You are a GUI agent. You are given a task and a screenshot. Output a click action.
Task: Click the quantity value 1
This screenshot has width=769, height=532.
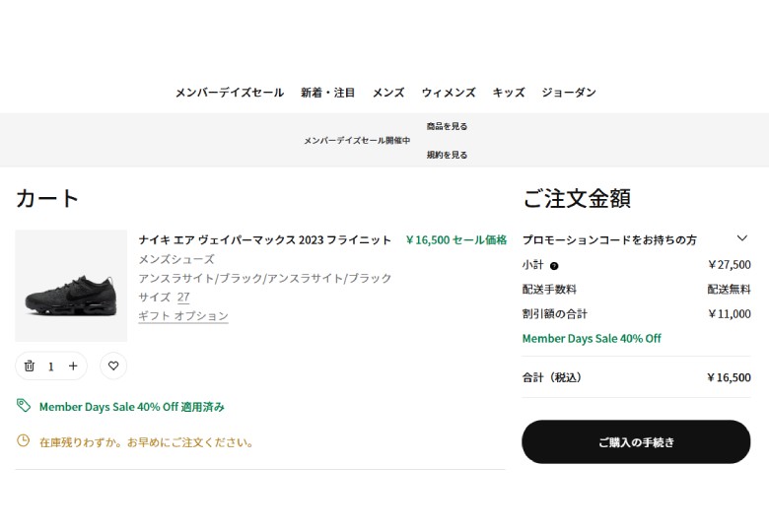(x=51, y=366)
